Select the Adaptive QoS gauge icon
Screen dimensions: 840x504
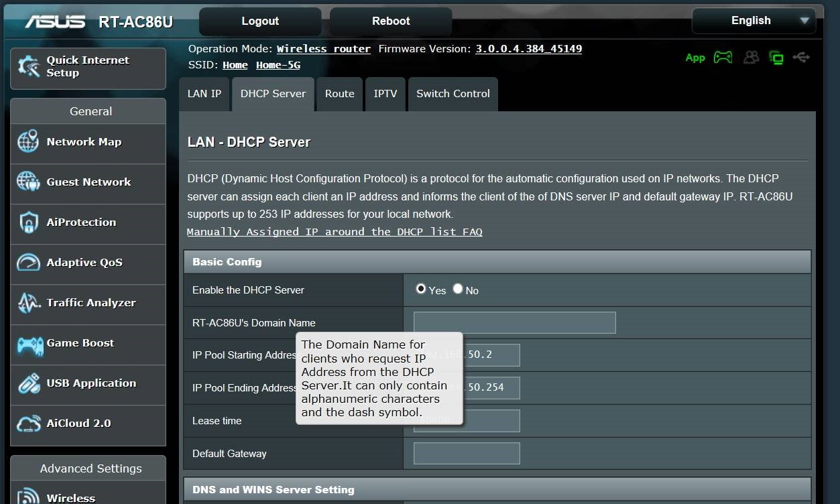click(x=28, y=263)
